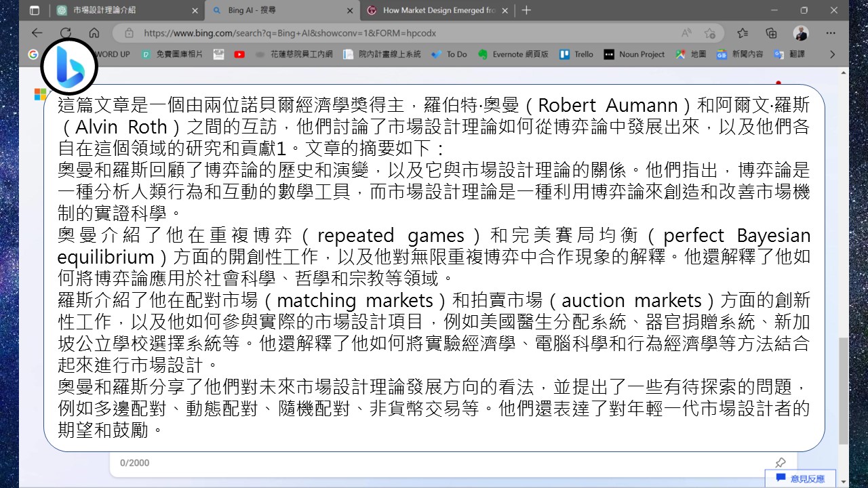
Task: Go to the browser home page
Action: point(94,33)
